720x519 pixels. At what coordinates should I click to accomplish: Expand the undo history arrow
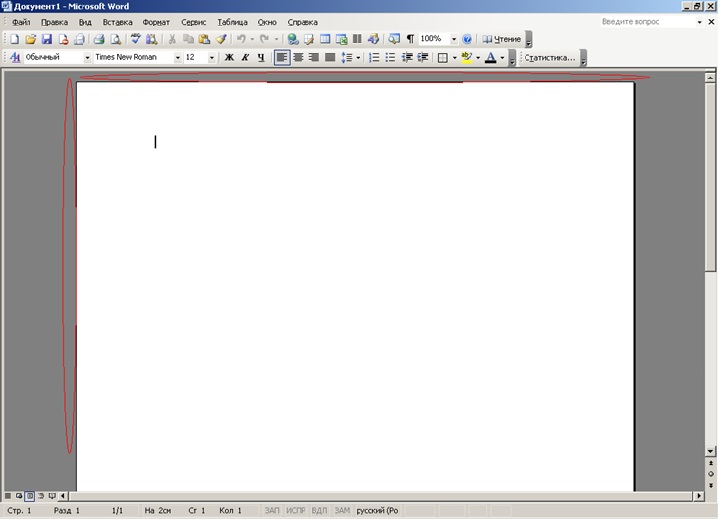252,39
